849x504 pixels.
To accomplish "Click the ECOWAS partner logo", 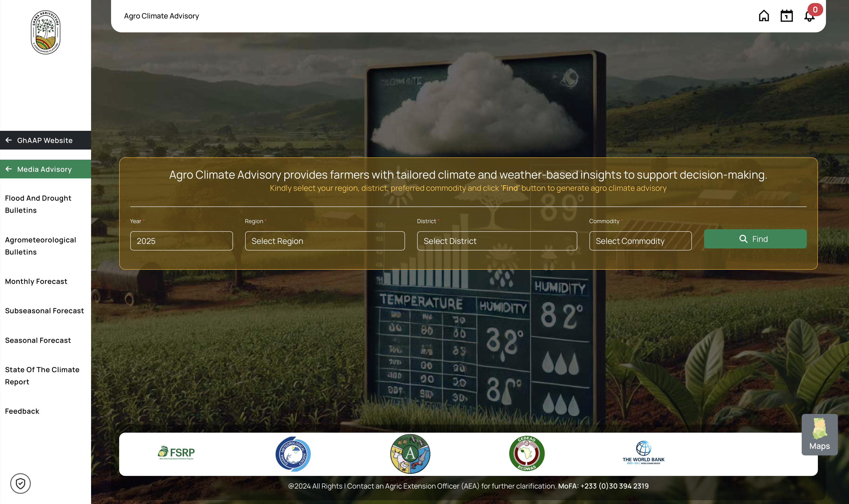I will click(x=527, y=453).
